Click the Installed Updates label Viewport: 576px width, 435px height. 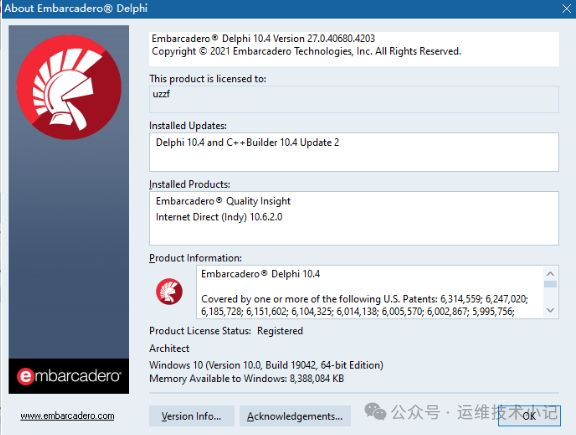click(x=188, y=126)
